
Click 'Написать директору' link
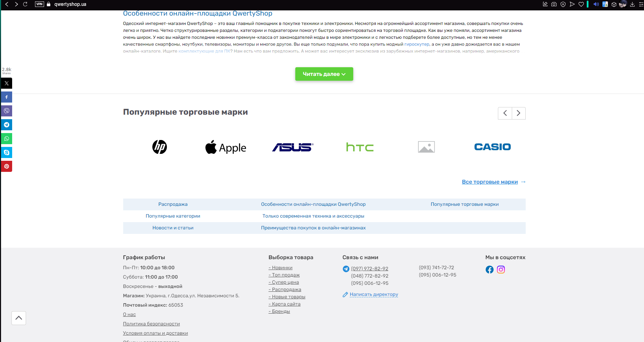(374, 295)
